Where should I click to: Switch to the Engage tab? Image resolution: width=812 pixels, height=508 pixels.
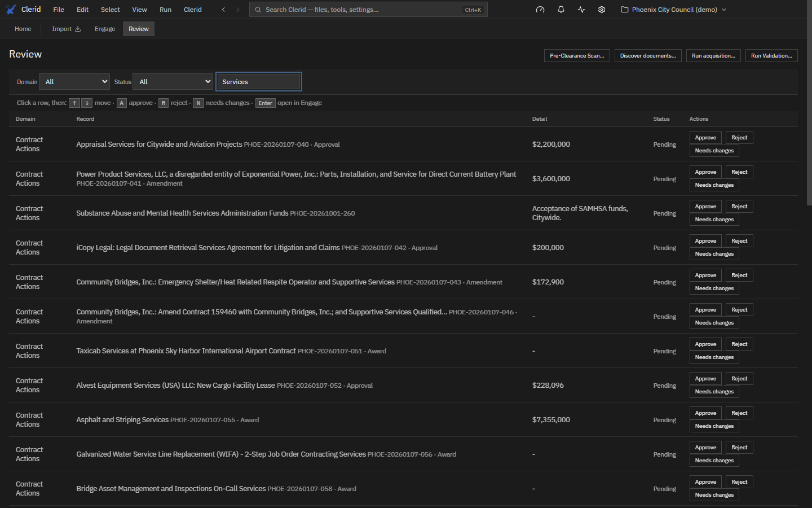point(105,29)
